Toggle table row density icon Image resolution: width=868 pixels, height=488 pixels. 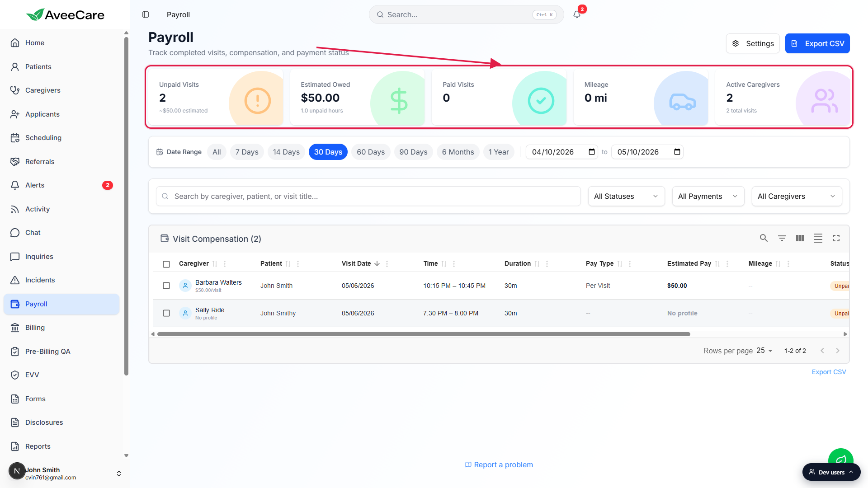818,238
